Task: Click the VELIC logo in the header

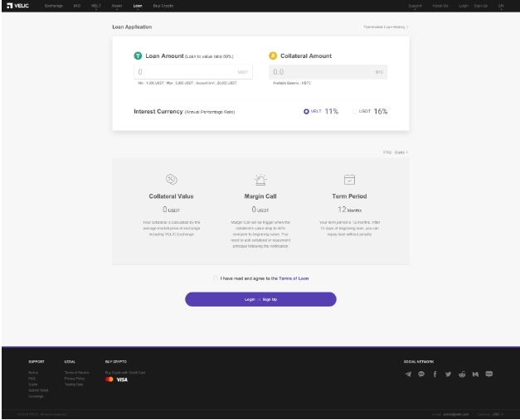Action: 17,6
